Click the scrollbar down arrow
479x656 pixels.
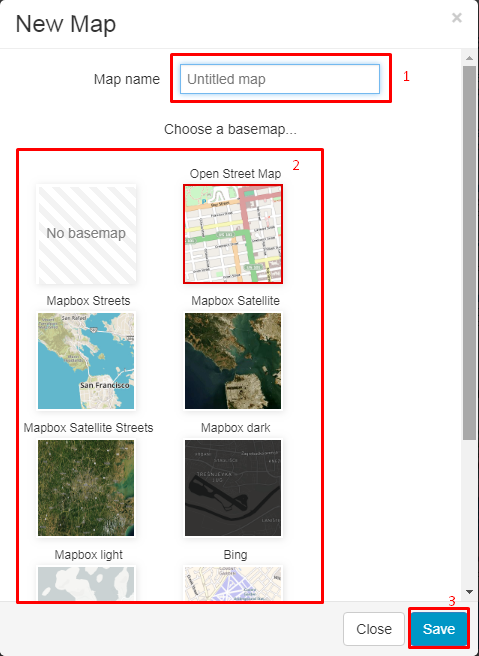coord(469,592)
